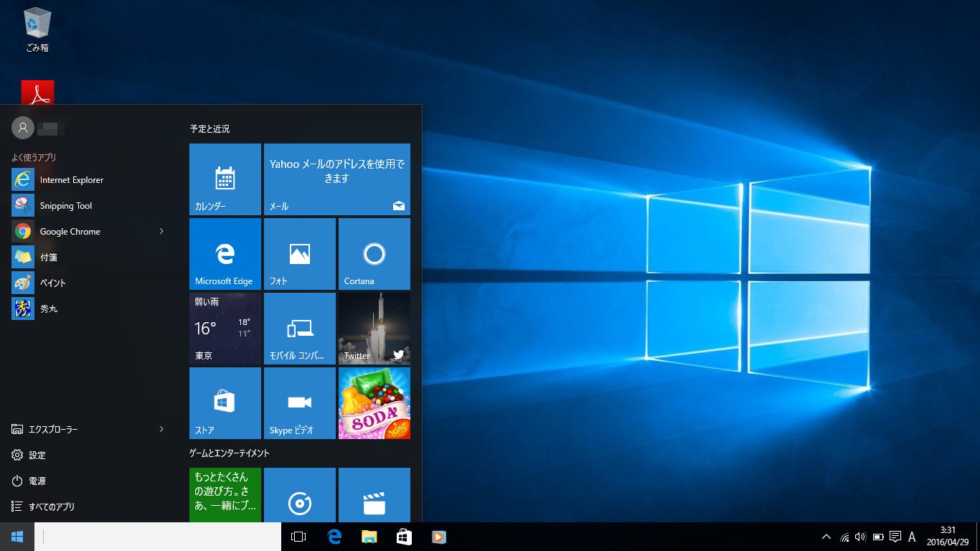Expand Google Chrome jump list arrow
980x551 pixels.
tap(161, 231)
